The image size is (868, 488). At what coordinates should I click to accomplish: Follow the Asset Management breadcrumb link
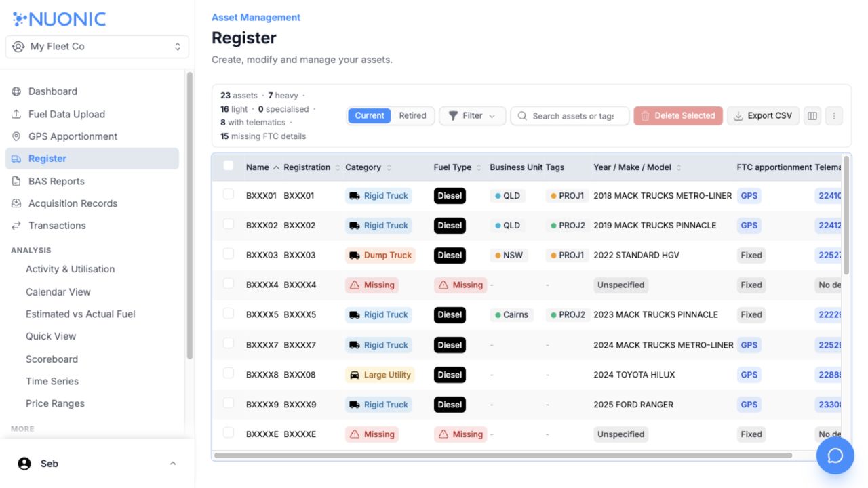256,18
